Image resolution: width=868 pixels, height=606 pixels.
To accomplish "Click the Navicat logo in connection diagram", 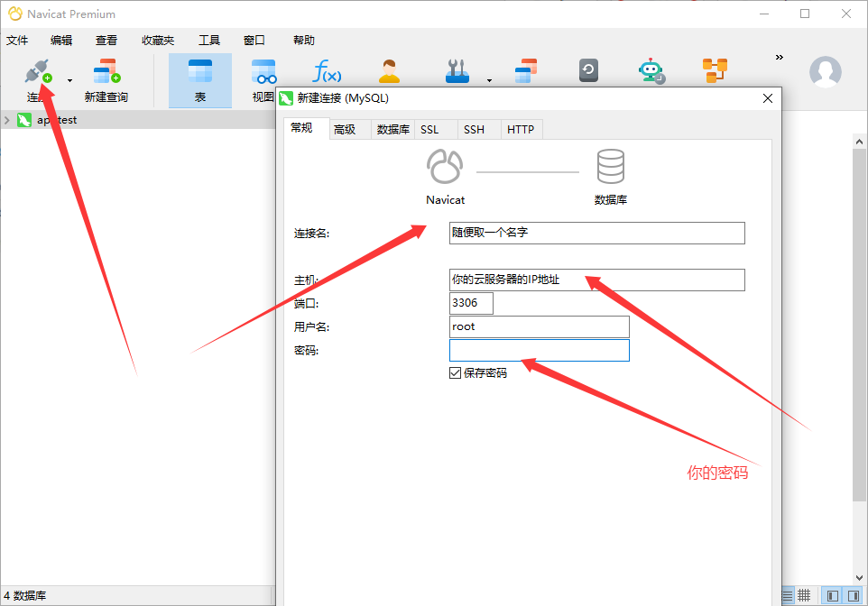I will 445,166.
